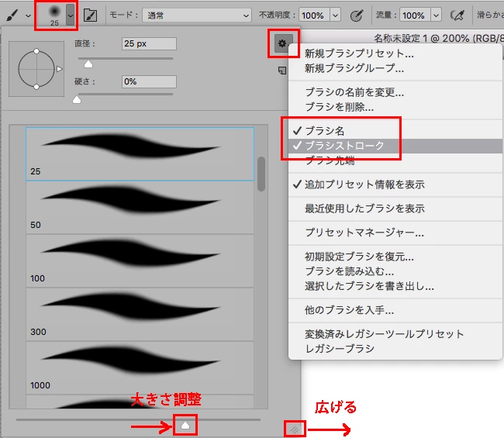Select the 25 brush preset
The image size is (504, 438).
(140, 154)
